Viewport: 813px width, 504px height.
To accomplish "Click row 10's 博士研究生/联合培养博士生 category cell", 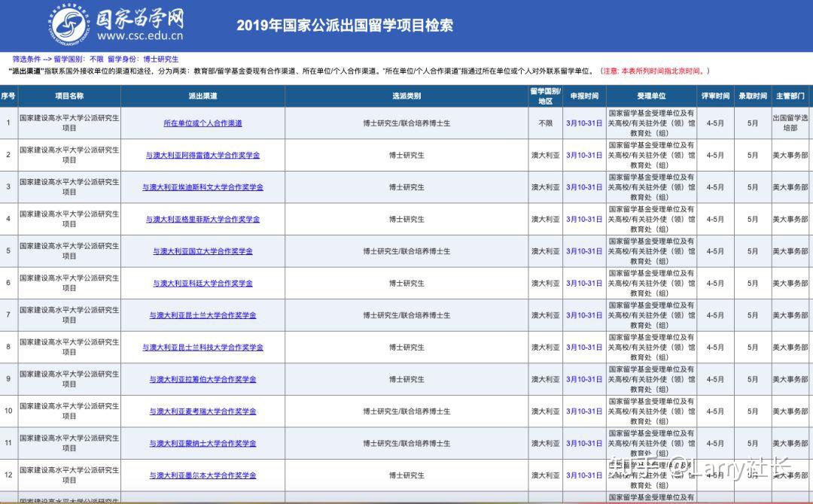I will 406,411.
